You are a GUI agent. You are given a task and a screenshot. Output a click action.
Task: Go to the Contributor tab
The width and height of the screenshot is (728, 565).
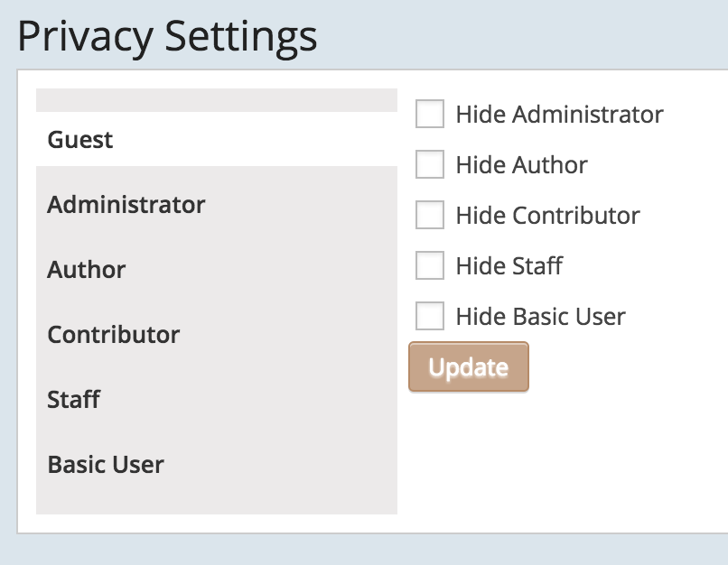114,335
